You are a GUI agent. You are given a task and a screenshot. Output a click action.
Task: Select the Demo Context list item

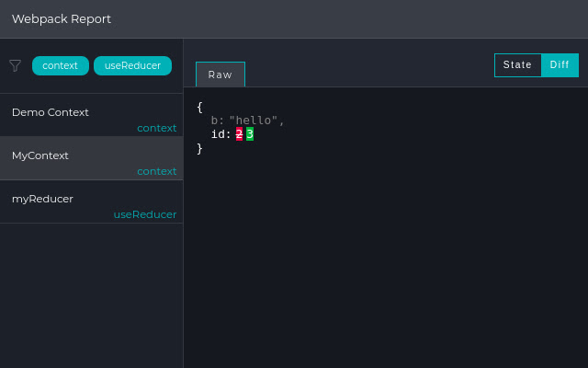[51, 112]
